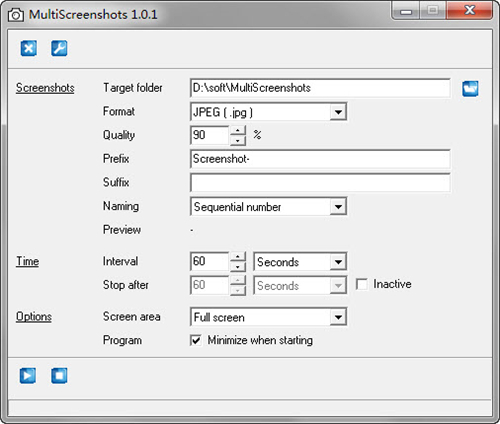The image size is (500, 424).
Task: Open the Format dropdown showing JPEG
Action: (x=269, y=112)
